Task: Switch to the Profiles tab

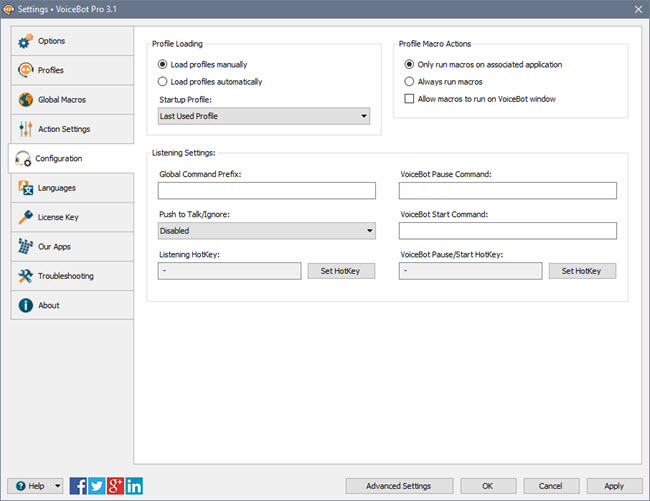Action: click(72, 70)
